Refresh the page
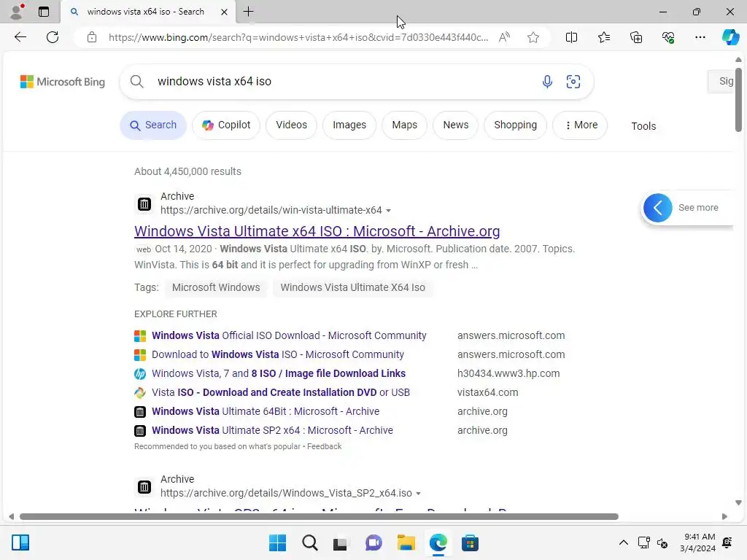The height and width of the screenshot is (560, 747). pyautogui.click(x=53, y=37)
